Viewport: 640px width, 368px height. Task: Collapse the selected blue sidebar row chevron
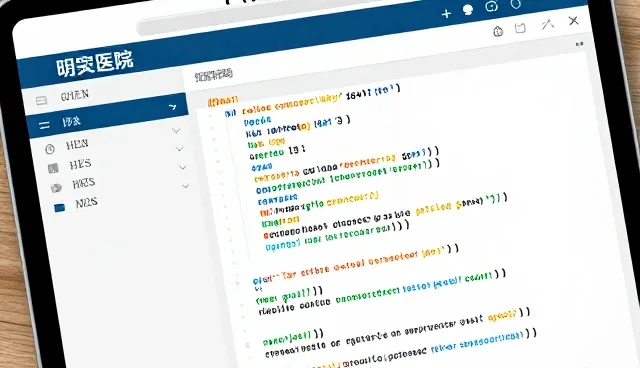coord(173,107)
